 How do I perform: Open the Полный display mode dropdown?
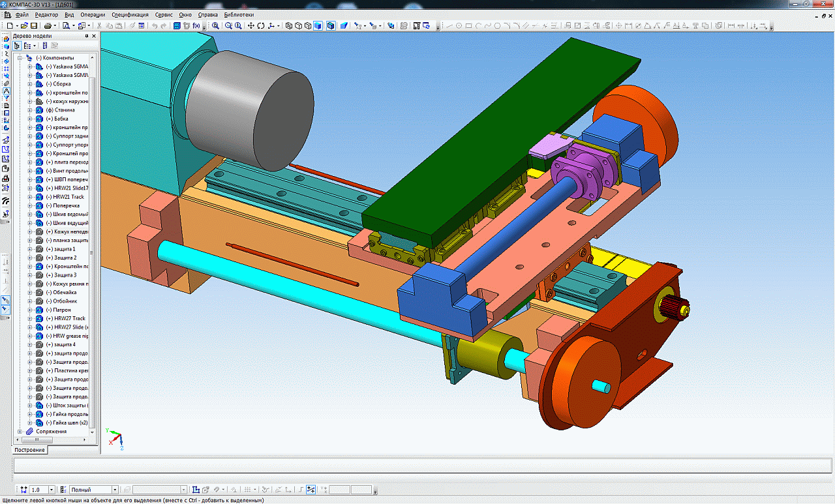115,490
